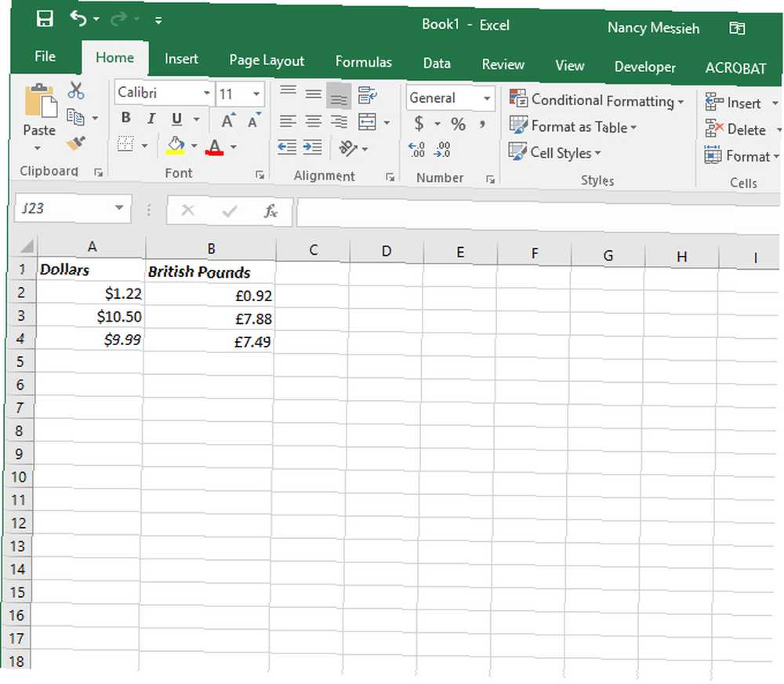Screen dimensions: 784x684
Task: Open text Orientation icon
Action: (349, 148)
